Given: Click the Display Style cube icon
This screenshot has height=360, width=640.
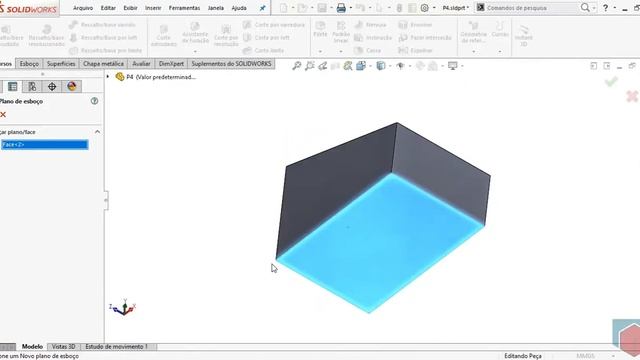Looking at the screenshot, I should pyautogui.click(x=381, y=66).
